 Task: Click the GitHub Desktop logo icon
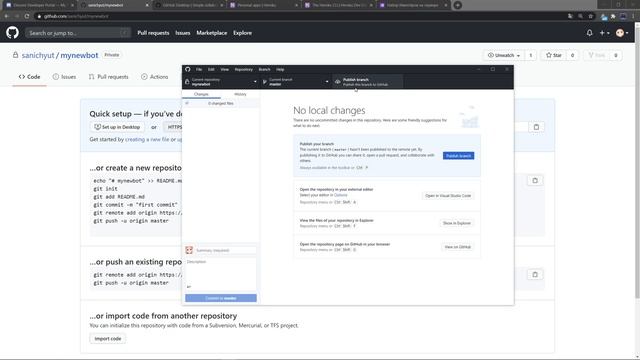point(187,69)
